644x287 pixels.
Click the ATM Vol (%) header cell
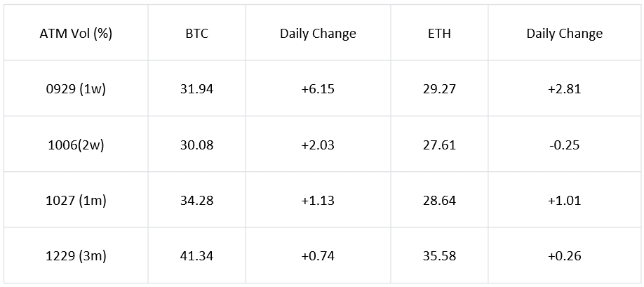click(76, 33)
